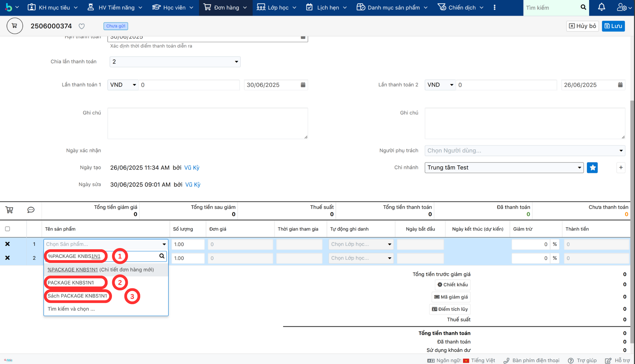Open Lớp học menu in navigation bar
Viewport: 635px width, 364px height.
(x=277, y=7)
